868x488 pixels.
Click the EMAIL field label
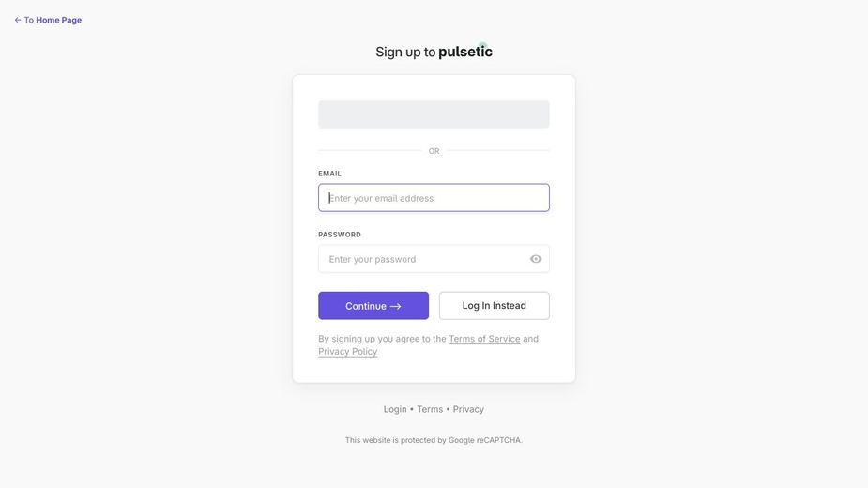(329, 174)
